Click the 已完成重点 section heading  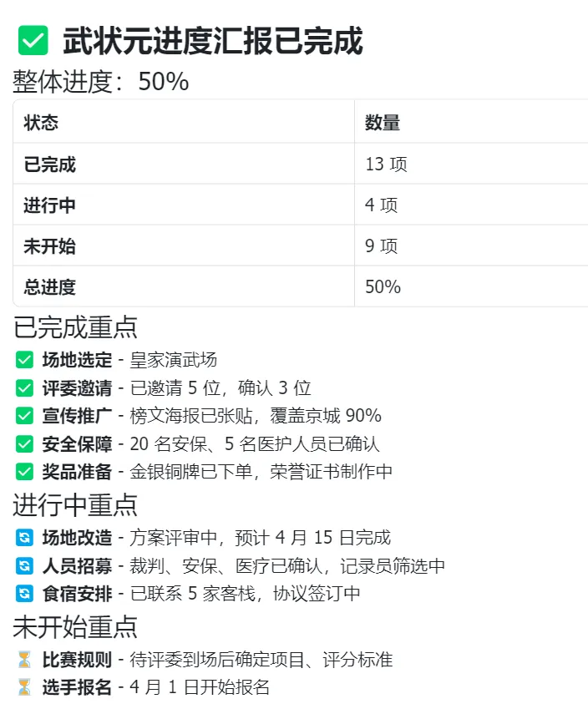click(75, 327)
